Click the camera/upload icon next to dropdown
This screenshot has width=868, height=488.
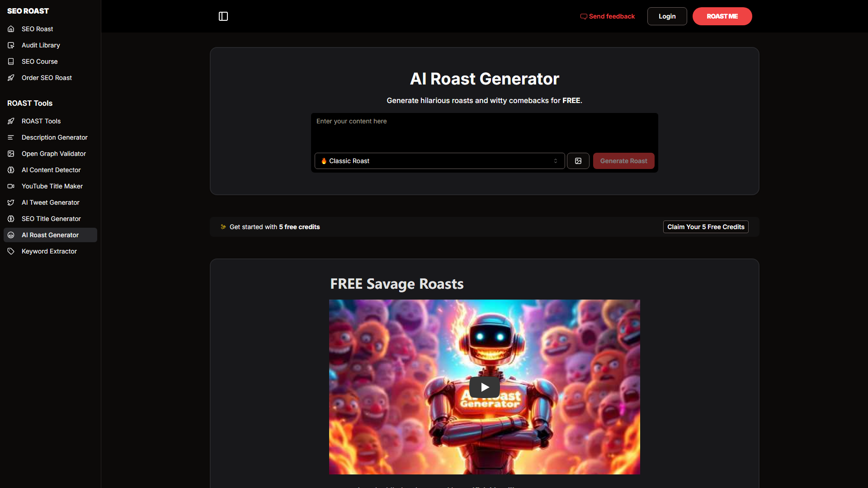coord(578,161)
